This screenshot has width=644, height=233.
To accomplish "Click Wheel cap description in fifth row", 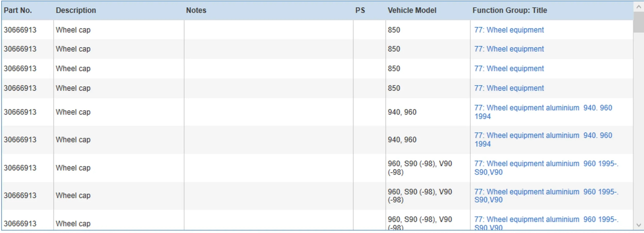I will click(73, 112).
